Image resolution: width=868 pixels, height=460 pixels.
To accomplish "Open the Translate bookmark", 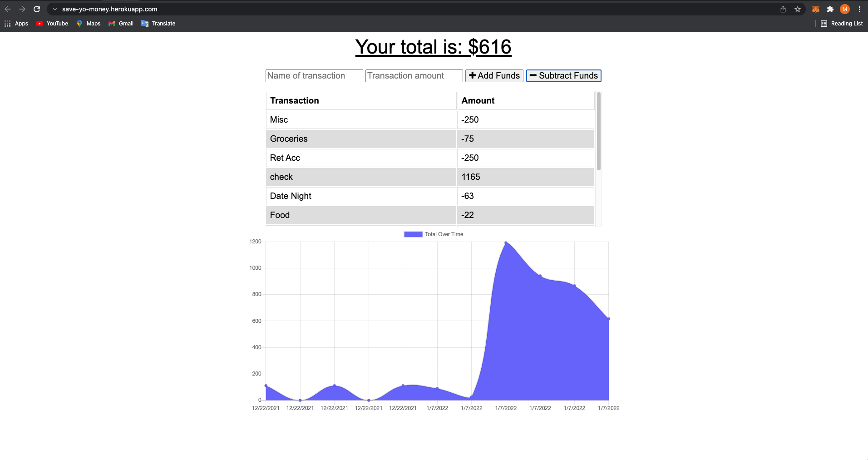I will [158, 24].
